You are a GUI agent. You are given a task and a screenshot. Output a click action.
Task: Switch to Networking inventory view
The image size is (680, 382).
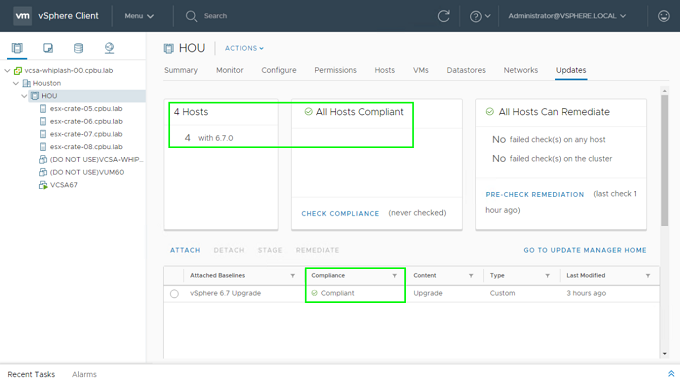(109, 48)
